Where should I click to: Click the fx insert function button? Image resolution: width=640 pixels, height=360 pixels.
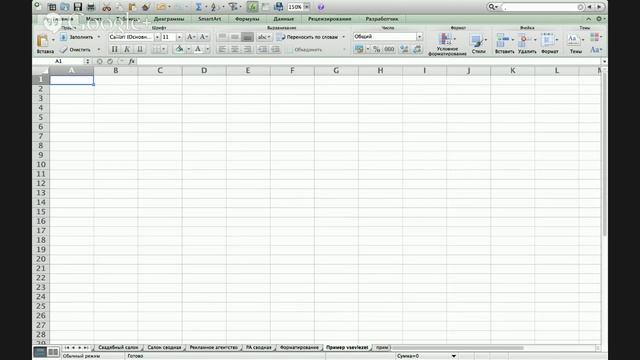point(131,61)
